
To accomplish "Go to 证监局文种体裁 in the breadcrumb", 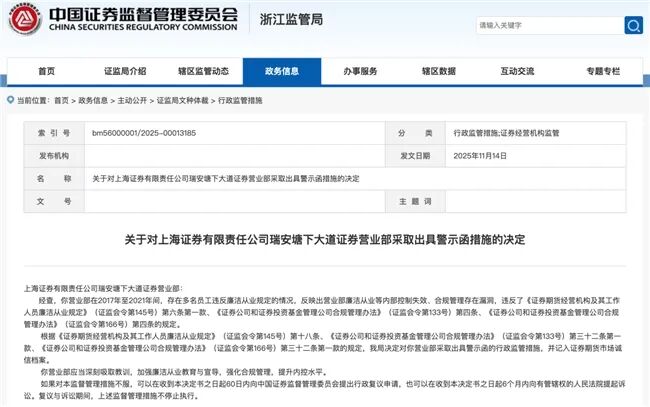I will click(x=182, y=100).
